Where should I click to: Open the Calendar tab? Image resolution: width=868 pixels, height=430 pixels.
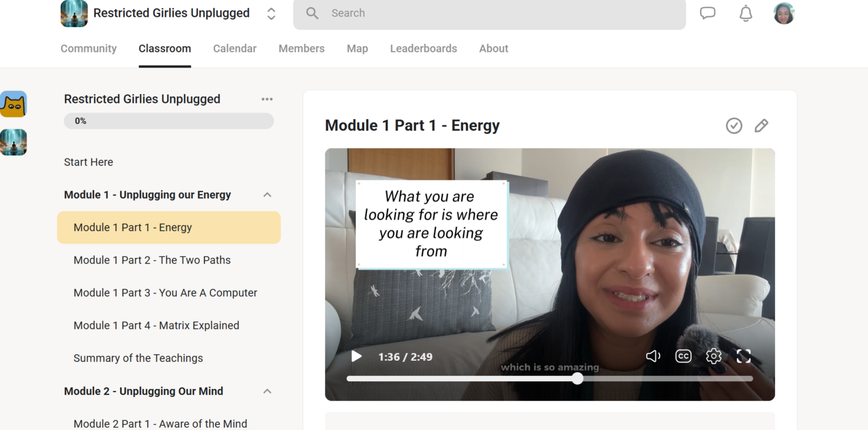234,49
